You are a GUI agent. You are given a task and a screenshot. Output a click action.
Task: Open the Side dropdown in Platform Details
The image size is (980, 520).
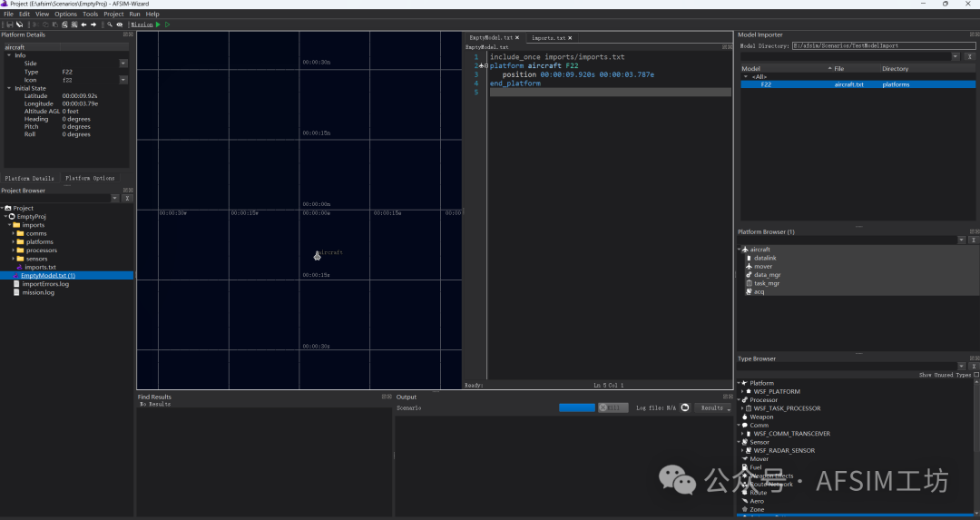pos(123,64)
